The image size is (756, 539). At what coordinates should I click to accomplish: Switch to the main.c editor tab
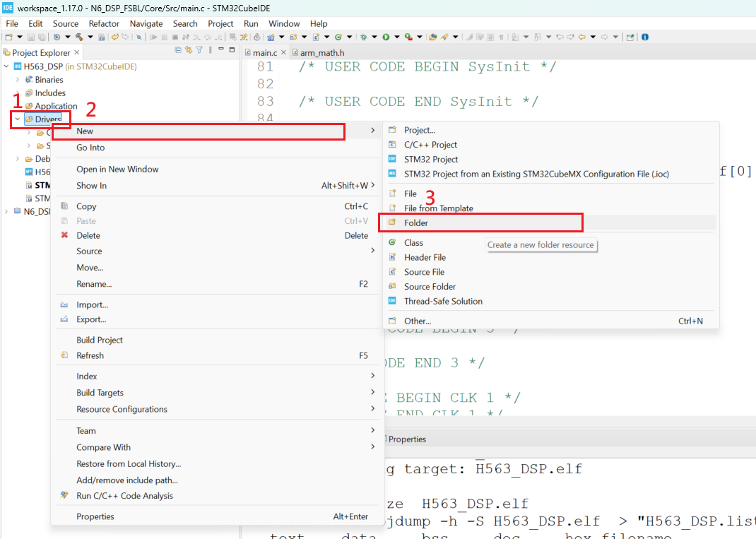(265, 52)
